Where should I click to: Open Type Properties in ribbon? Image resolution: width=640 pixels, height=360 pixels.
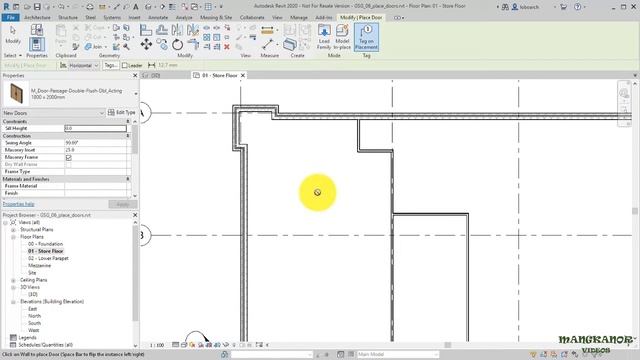coord(36,30)
